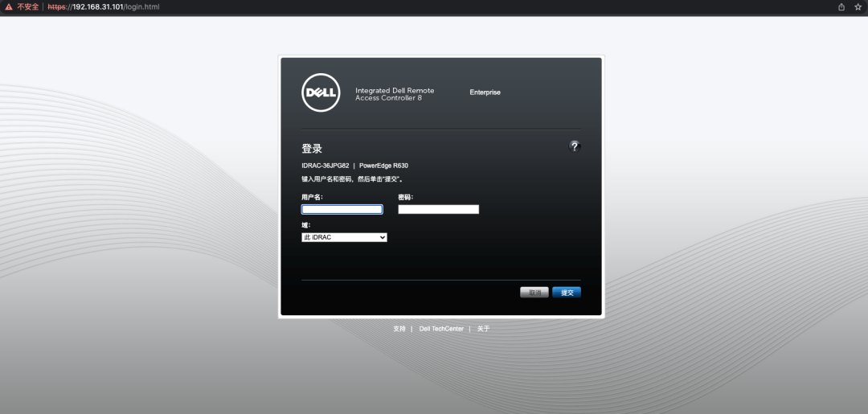Open help via question mark icon
Screen dimensions: 868x414
(x=574, y=146)
